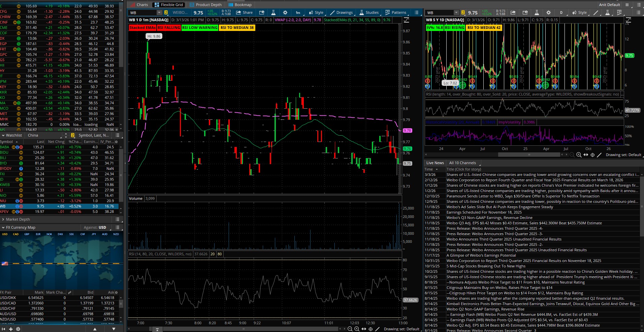Viewport: 644px width, 332px height.
Task: Click the grid layout icon beside Anit Default
Action: (x=627, y=5)
